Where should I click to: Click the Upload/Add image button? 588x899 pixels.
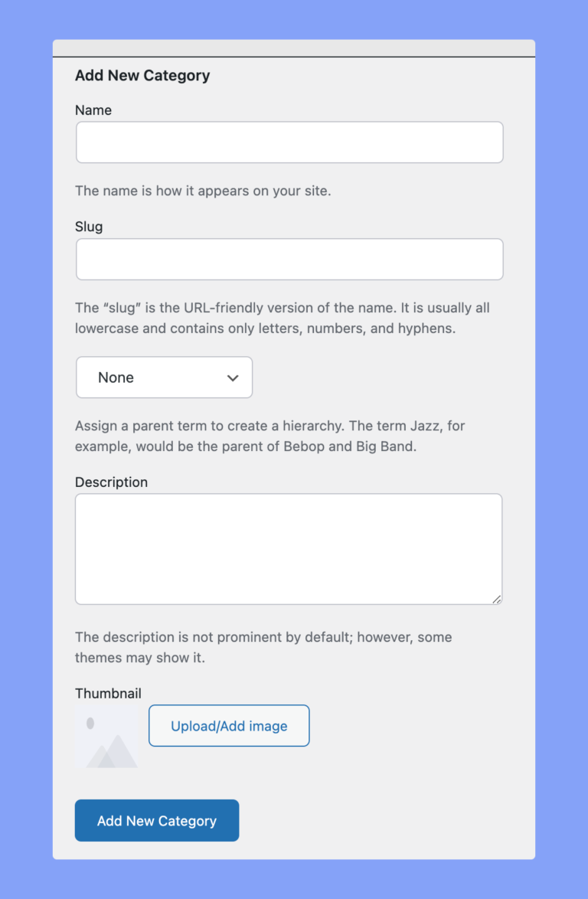tap(228, 725)
